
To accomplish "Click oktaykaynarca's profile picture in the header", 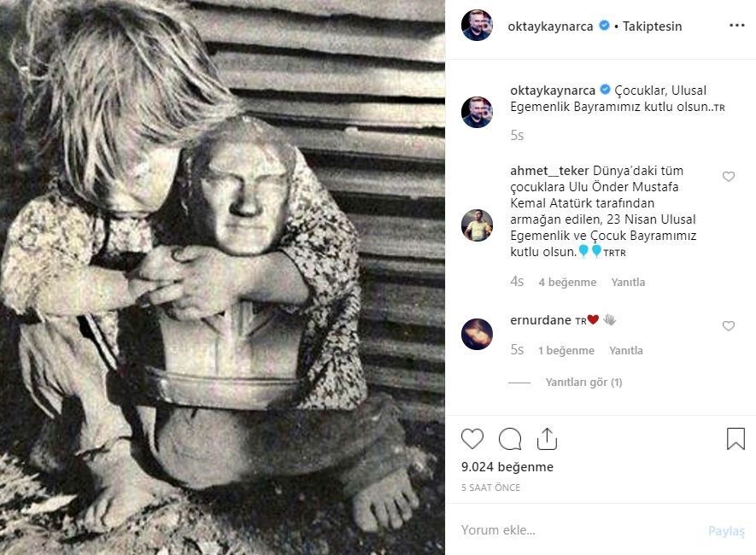I will point(477,26).
